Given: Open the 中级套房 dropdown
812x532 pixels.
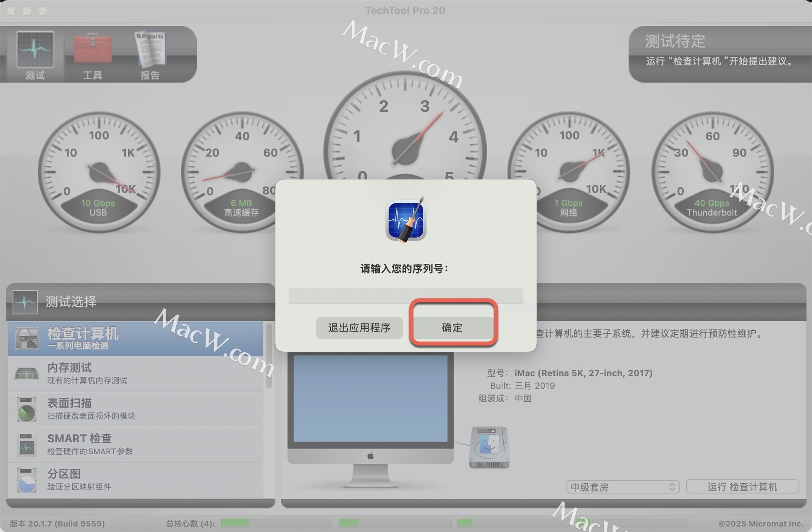Looking at the screenshot, I should click(623, 487).
